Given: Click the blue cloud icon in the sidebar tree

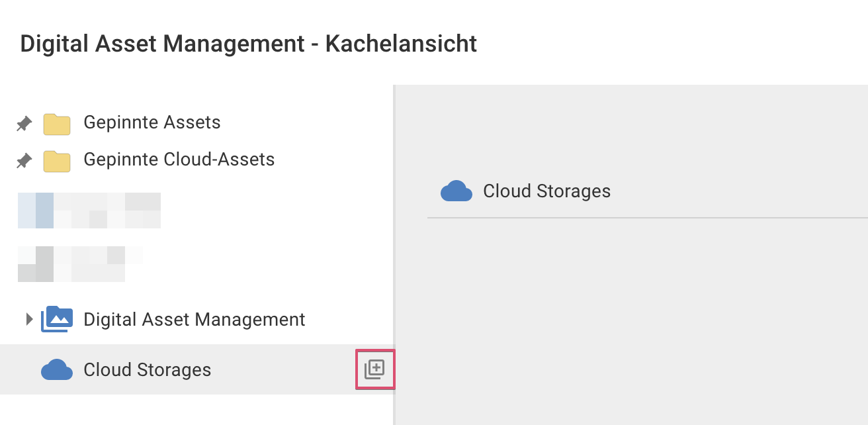Looking at the screenshot, I should pos(57,370).
